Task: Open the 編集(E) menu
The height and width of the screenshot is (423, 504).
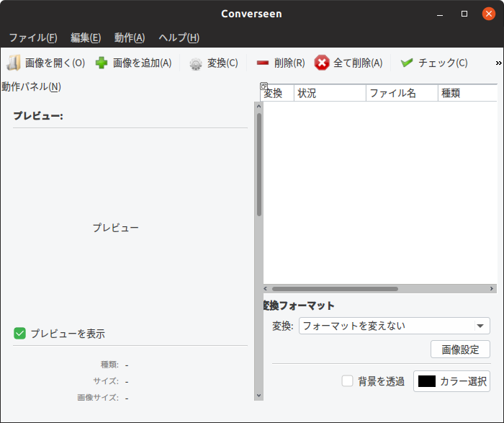Action: (86, 37)
